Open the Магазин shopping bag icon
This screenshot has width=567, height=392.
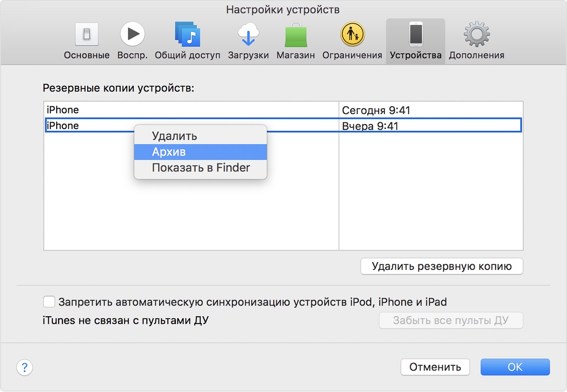pyautogui.click(x=295, y=35)
